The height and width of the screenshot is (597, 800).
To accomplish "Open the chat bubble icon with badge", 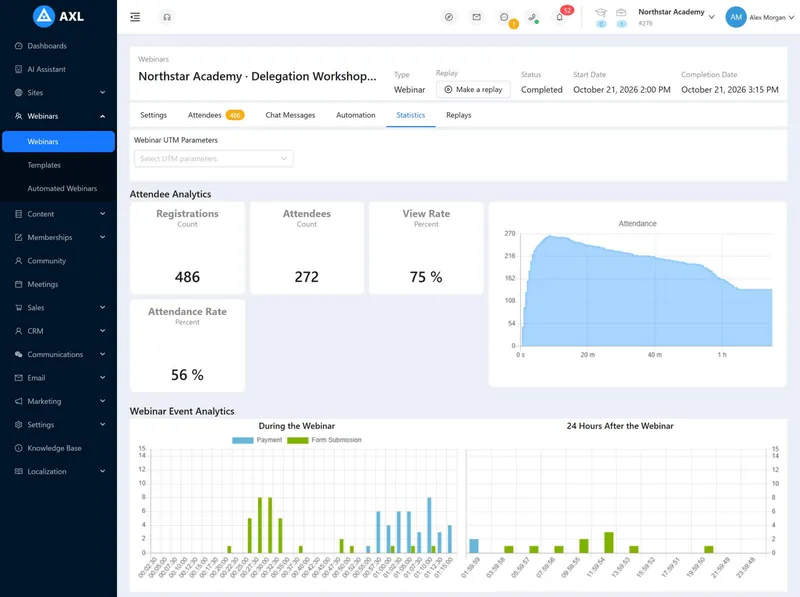I will tap(504, 17).
